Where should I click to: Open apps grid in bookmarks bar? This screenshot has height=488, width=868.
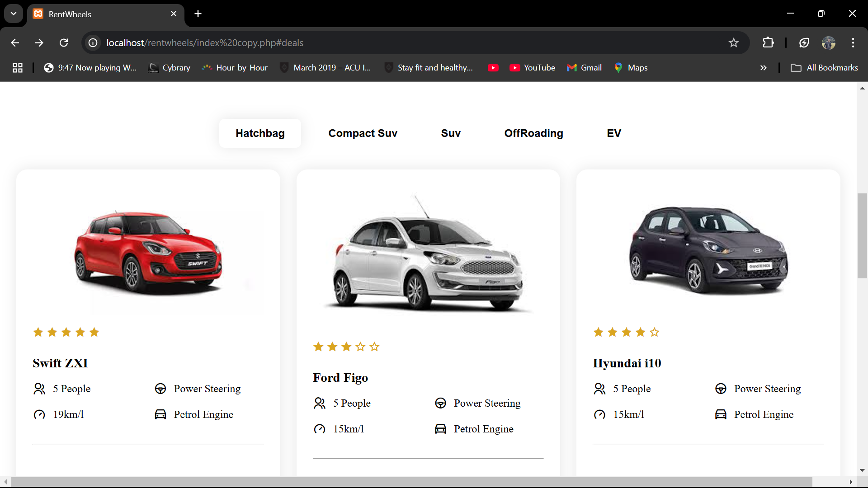pyautogui.click(x=18, y=68)
